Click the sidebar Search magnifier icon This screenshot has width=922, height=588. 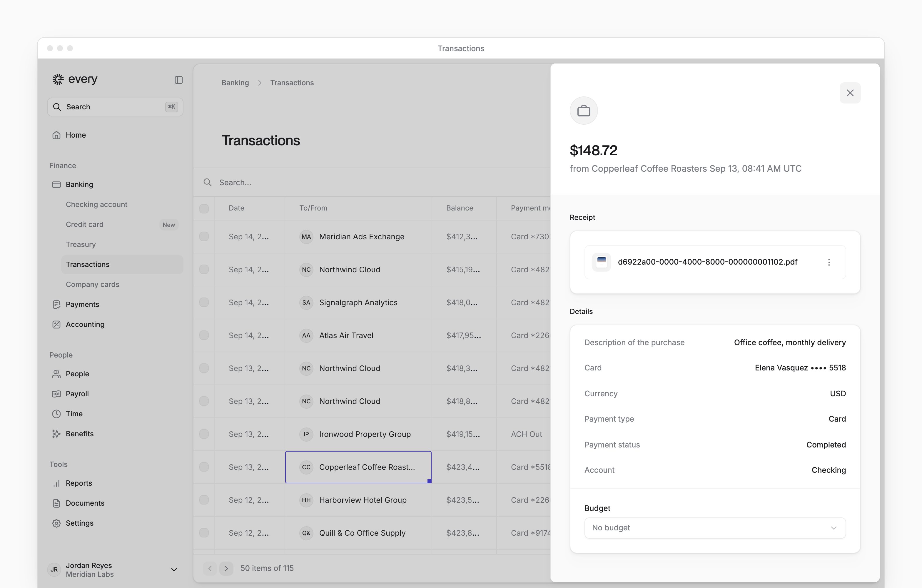[57, 107]
